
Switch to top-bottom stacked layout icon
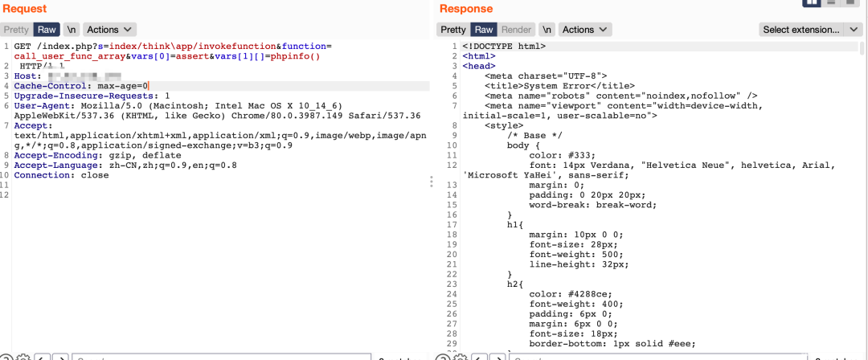(x=830, y=2)
